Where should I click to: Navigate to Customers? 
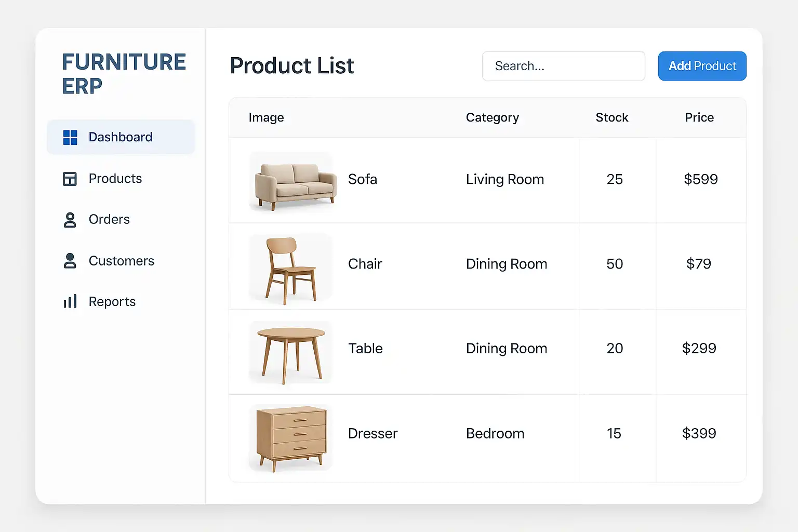click(121, 261)
